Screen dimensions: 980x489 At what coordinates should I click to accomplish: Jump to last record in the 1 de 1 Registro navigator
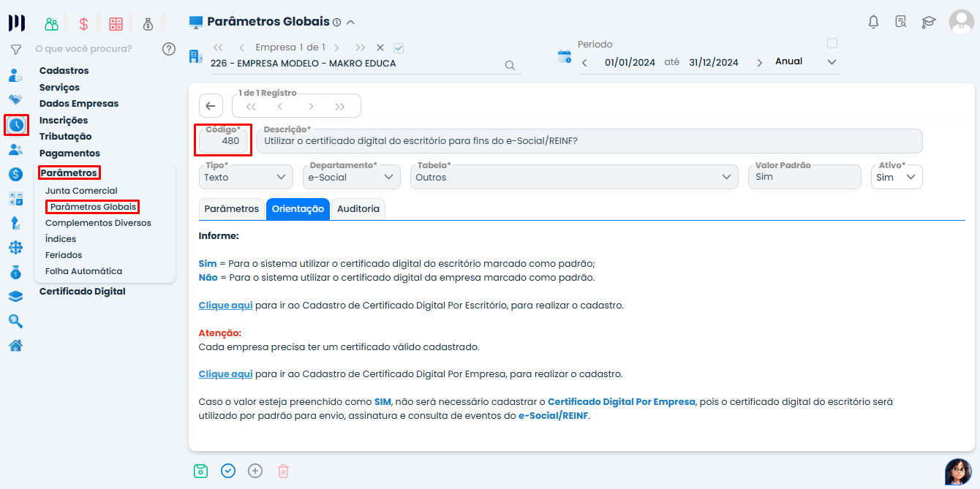pos(340,107)
